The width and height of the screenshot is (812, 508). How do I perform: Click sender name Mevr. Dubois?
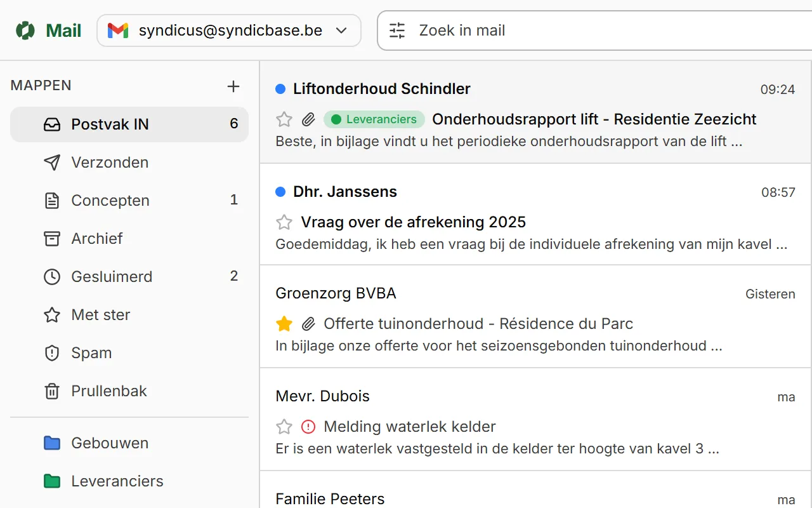(x=322, y=396)
